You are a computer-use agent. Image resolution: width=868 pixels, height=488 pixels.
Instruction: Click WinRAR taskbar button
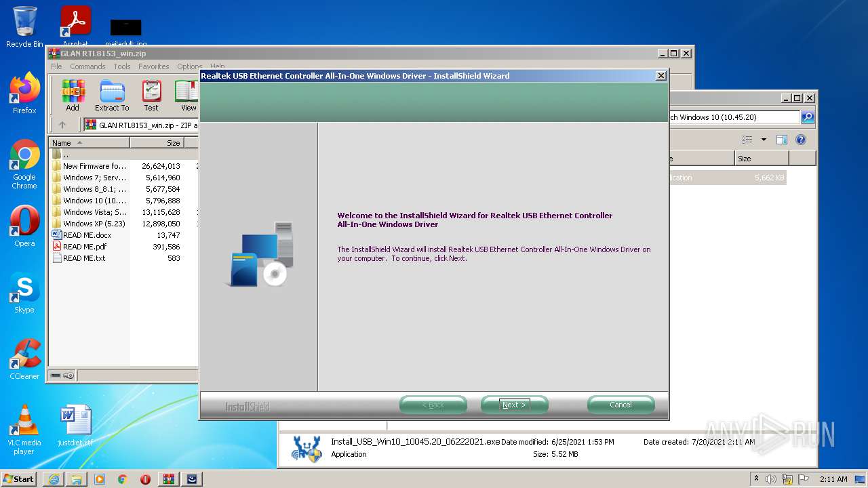(x=169, y=479)
